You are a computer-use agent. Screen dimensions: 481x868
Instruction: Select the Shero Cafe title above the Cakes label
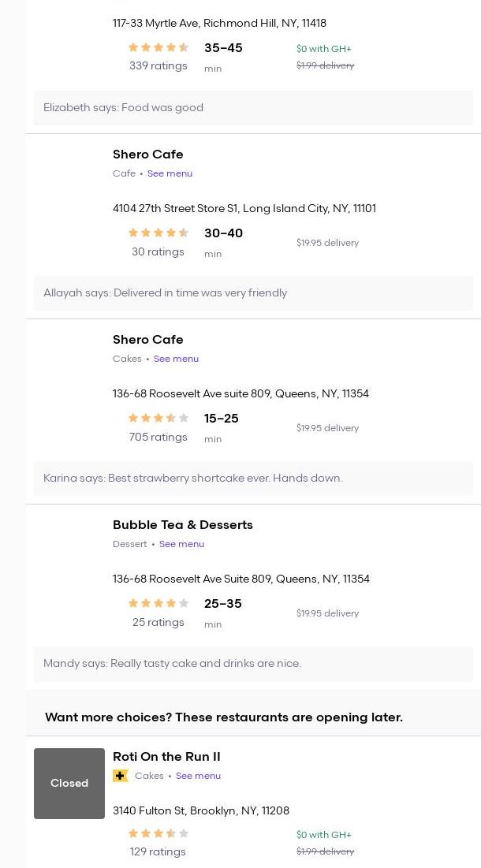(148, 340)
